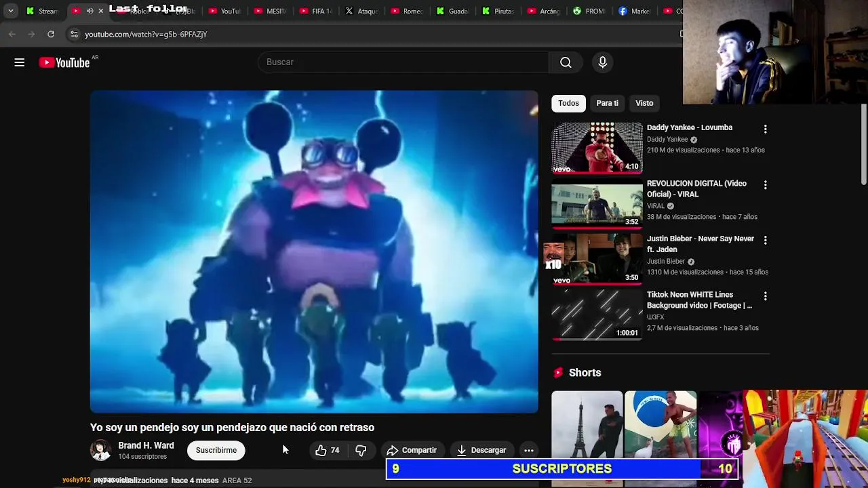Switch to the MESITA tab

click(270, 11)
